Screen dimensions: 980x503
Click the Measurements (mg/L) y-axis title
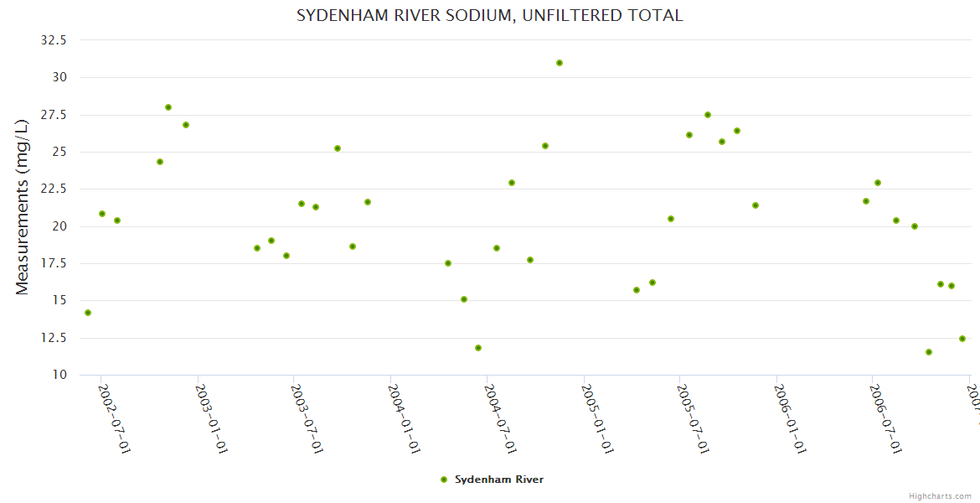(23, 206)
